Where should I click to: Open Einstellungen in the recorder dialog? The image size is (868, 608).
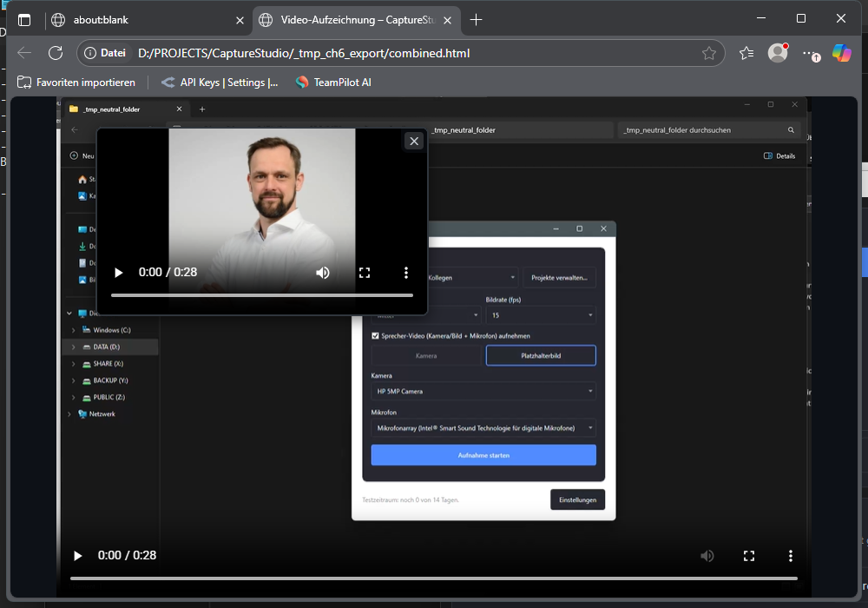pyautogui.click(x=577, y=499)
